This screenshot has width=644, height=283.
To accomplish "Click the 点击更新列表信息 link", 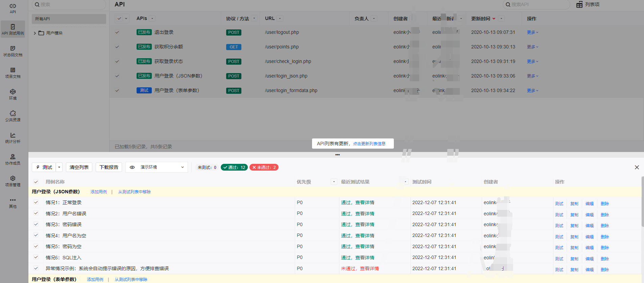I will click(369, 144).
